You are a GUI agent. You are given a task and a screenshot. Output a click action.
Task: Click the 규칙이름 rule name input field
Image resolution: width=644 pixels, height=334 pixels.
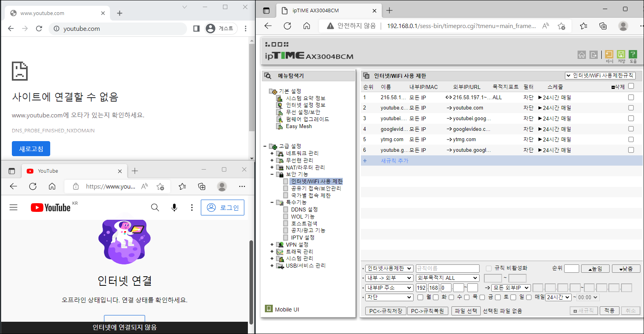(x=448, y=268)
